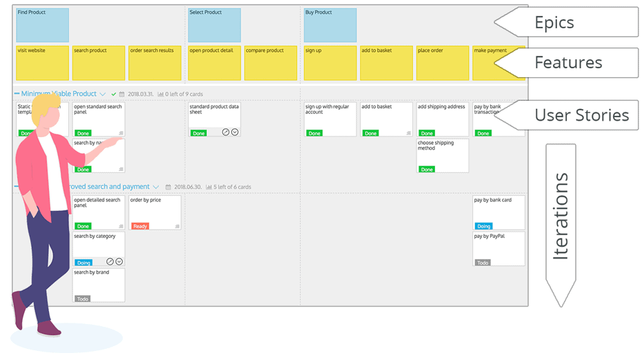
Task: Open circle arrow menu on 'standard product data sheet' card
Action: click(x=234, y=132)
